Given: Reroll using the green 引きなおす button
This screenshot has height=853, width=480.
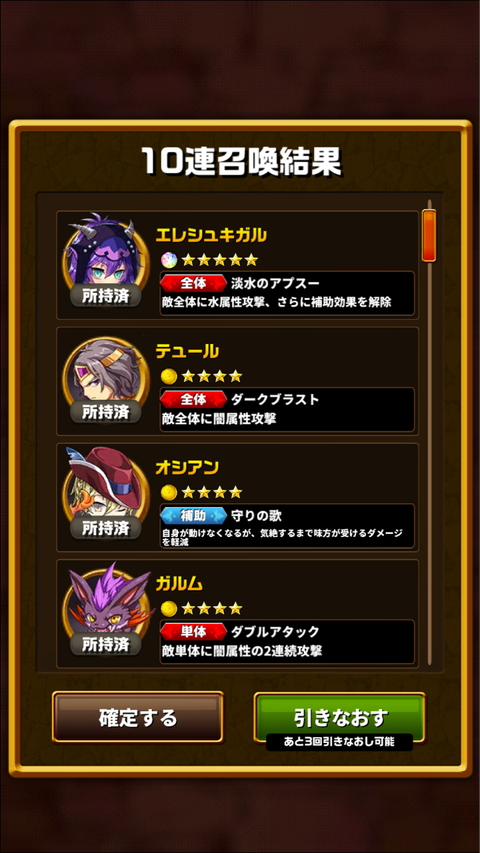Looking at the screenshot, I should 340,717.
